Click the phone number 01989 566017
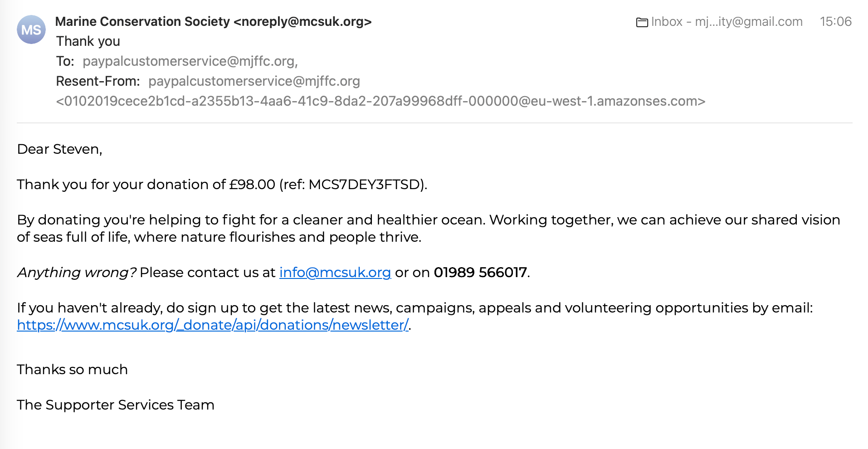Image resolution: width=868 pixels, height=449 pixels. 480,272
